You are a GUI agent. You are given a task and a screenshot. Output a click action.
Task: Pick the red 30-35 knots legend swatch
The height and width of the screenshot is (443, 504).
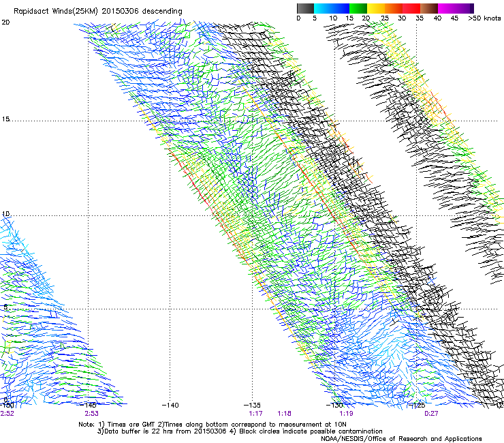coord(411,8)
